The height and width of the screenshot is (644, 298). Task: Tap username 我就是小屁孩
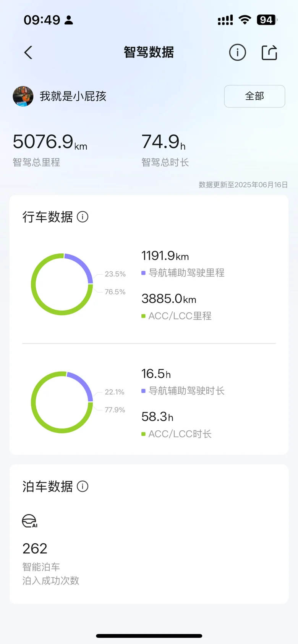pyautogui.click(x=73, y=96)
